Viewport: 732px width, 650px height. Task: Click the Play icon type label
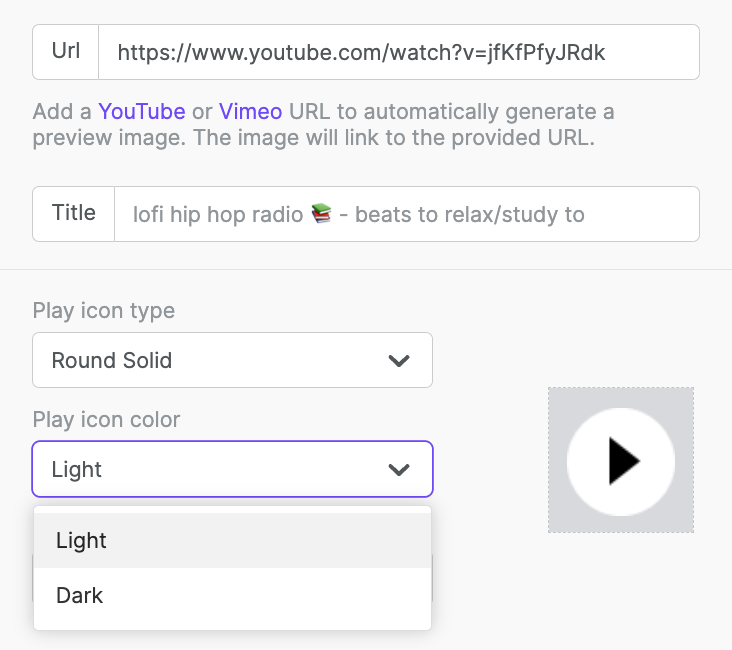(x=104, y=311)
